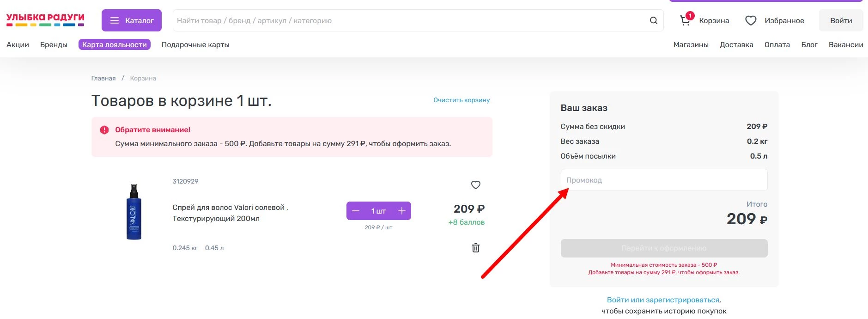This screenshot has width=868, height=319.
Task: Click the Улыбка Радуги logo
Action: coord(45,19)
